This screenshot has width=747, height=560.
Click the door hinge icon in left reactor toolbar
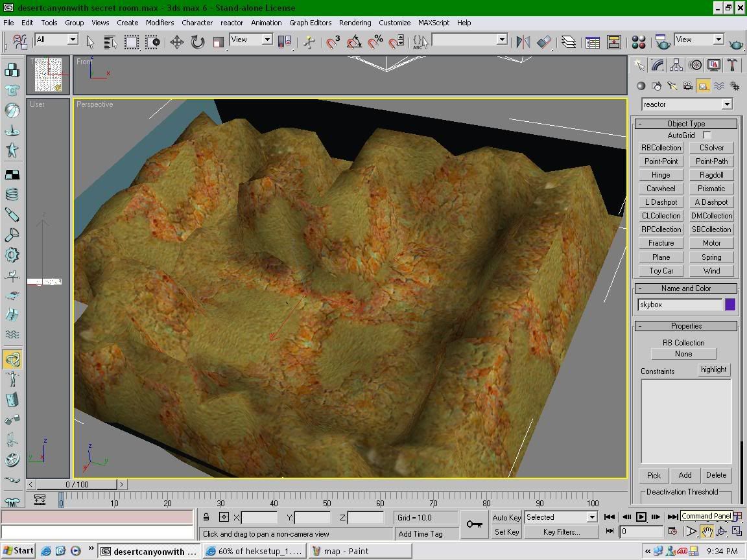coord(12,399)
